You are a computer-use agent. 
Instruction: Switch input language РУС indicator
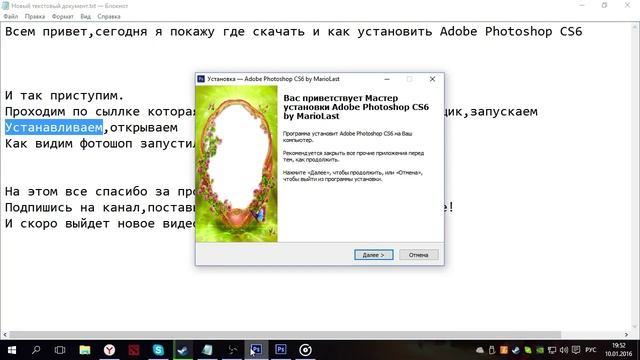(x=590, y=350)
